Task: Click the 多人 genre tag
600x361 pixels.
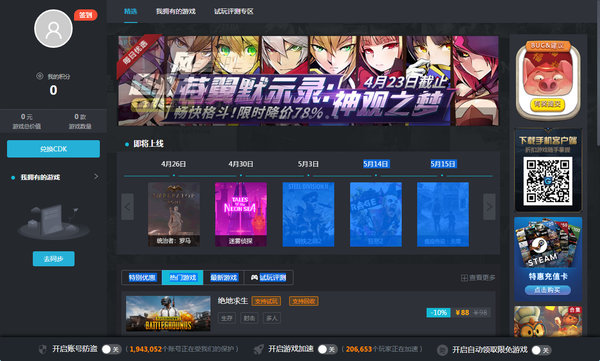Action: 272,318
